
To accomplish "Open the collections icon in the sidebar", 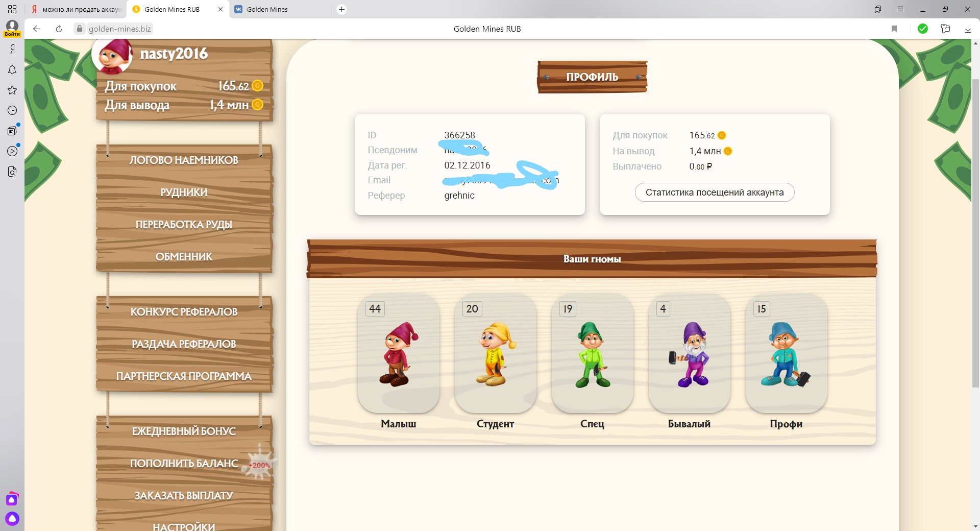I will click(12, 131).
